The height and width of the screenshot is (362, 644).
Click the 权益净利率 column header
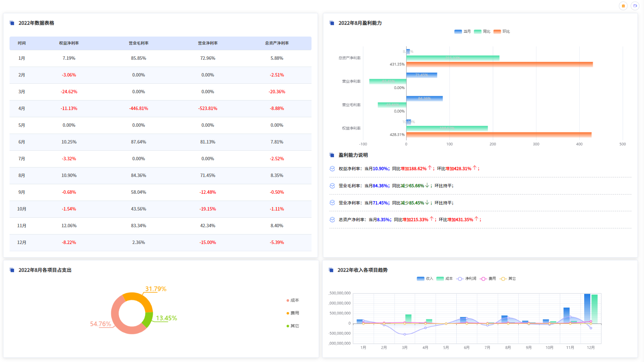click(69, 43)
